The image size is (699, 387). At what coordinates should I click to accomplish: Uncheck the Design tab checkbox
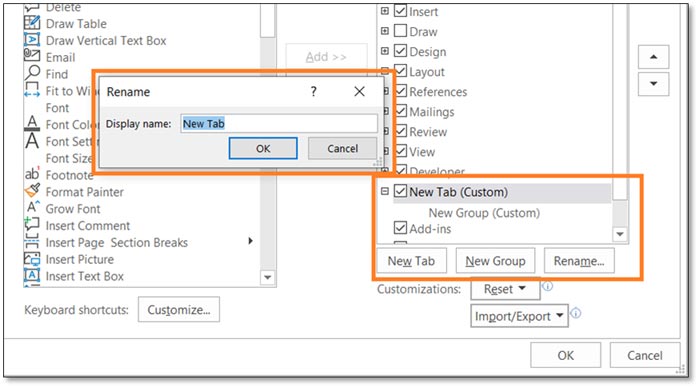click(x=400, y=51)
